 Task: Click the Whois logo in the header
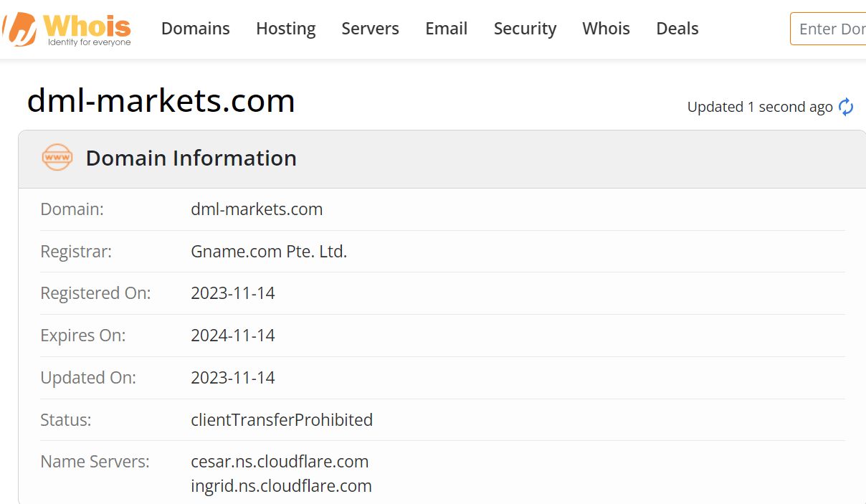pyautogui.click(x=67, y=29)
